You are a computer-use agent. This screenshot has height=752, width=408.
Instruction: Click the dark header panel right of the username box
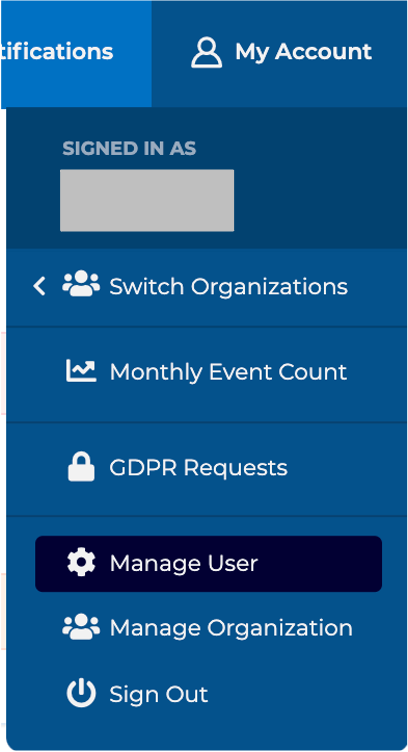pyautogui.click(x=320, y=200)
